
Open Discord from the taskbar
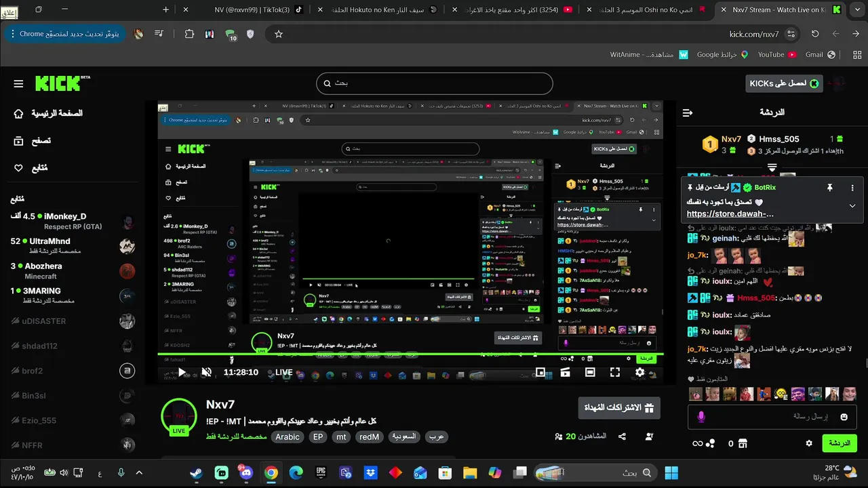[246, 473]
